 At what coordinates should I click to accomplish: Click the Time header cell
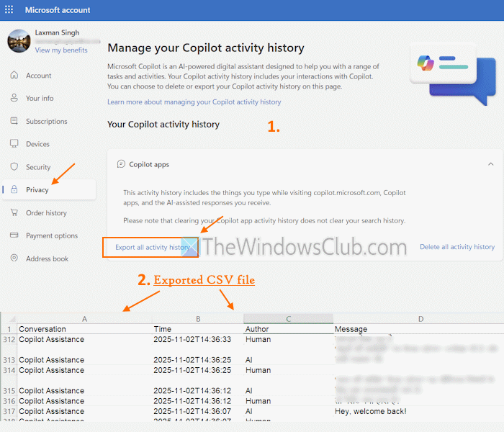[198, 329]
